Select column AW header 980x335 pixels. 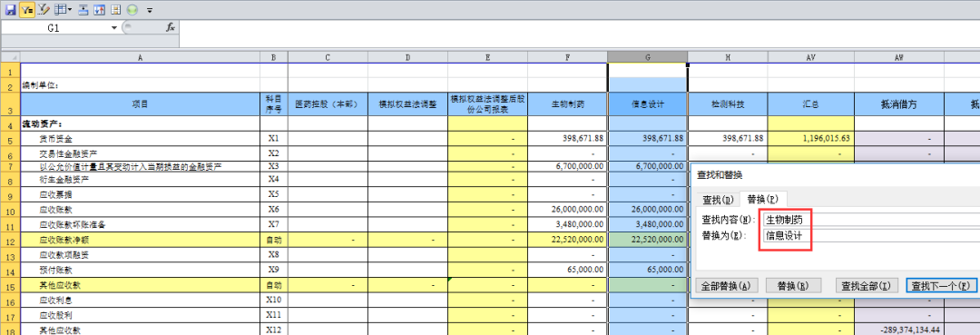coord(898,57)
